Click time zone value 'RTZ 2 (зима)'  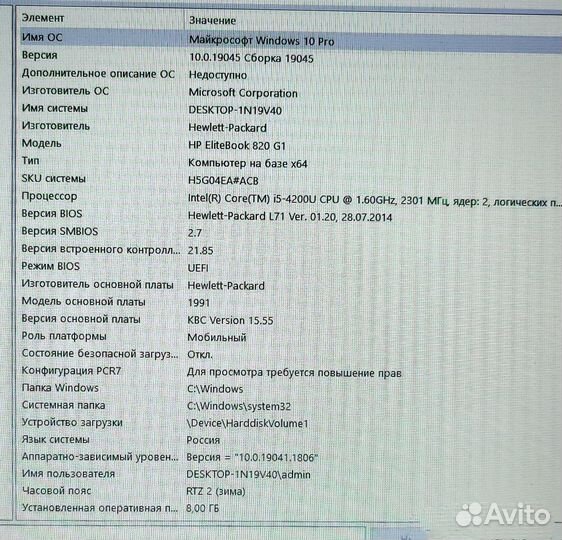(x=216, y=492)
